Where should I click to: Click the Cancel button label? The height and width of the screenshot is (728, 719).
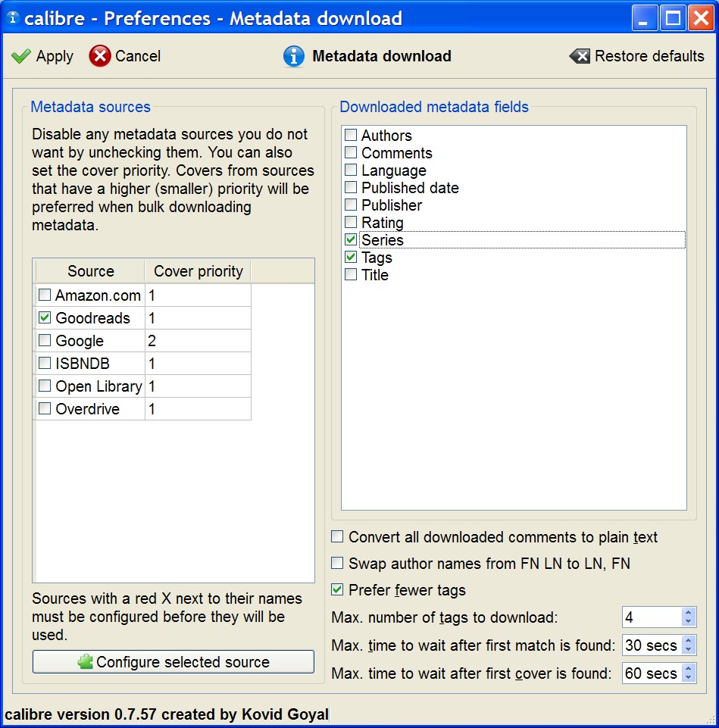(x=138, y=56)
